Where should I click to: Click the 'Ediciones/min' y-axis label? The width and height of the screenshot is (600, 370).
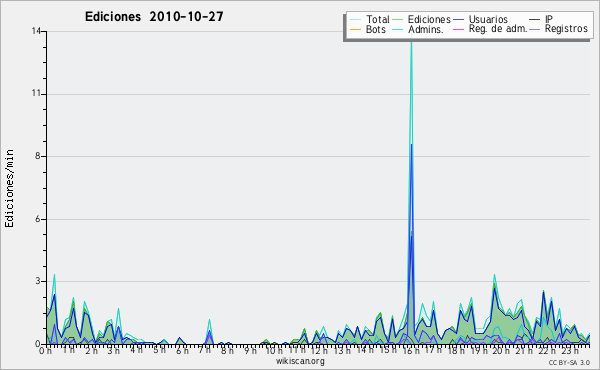9,188
